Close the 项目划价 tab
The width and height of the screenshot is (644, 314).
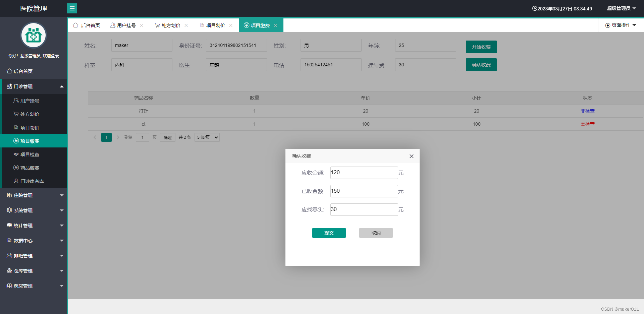231,25
